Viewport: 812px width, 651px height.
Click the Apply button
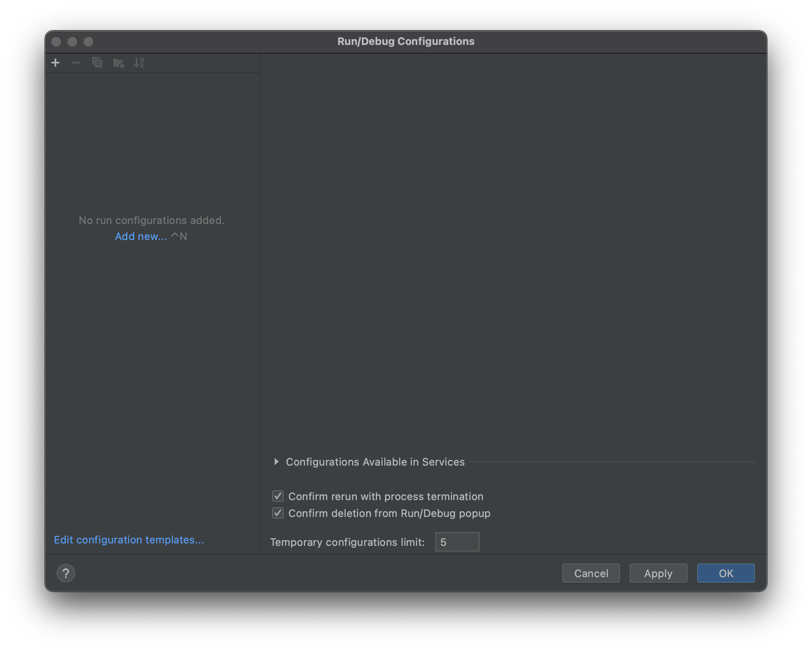[659, 573]
